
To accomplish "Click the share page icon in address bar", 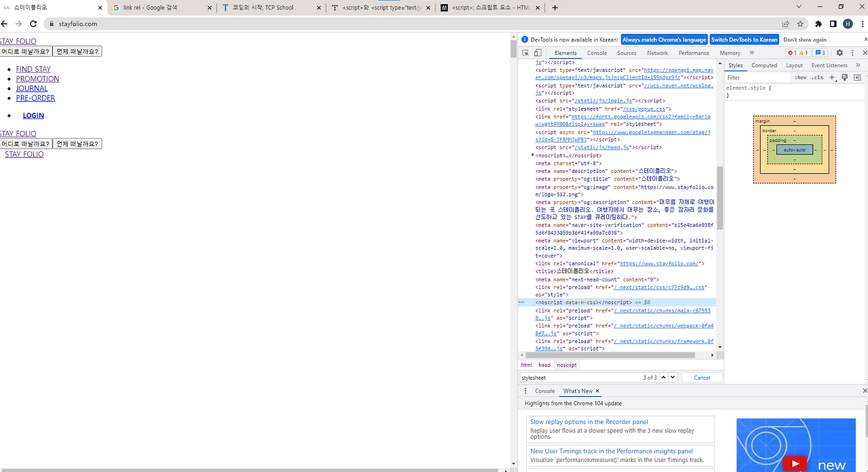I will 786,24.
